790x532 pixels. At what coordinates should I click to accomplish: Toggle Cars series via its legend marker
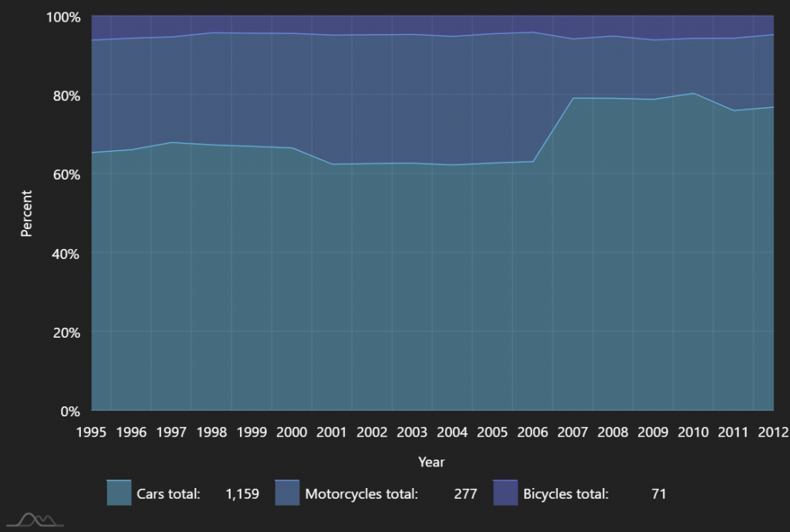tap(120, 493)
